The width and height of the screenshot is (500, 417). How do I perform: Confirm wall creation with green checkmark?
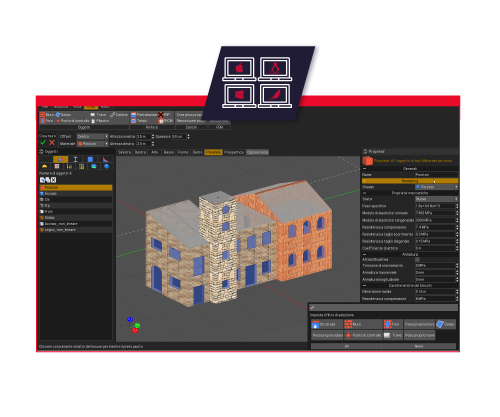point(43,143)
